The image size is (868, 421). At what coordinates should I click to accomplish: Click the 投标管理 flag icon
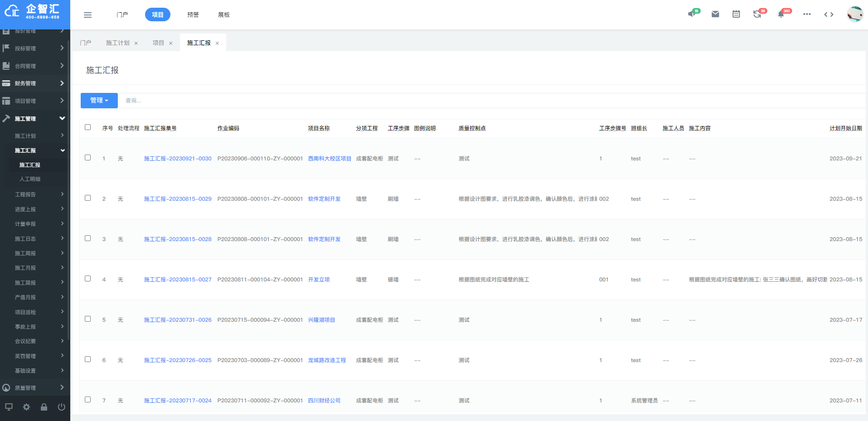[x=6, y=48]
